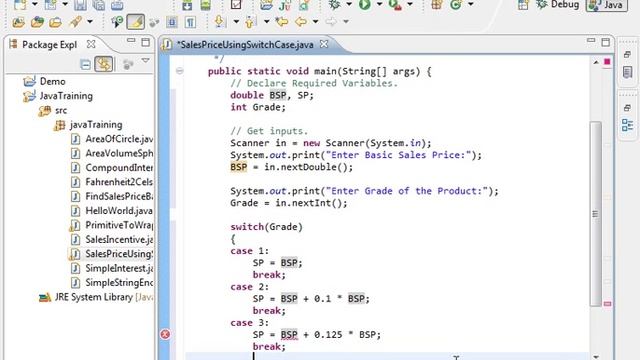The height and width of the screenshot is (360, 640).
Task: Click the editor scrollbar up arrow
Action: 596,62
